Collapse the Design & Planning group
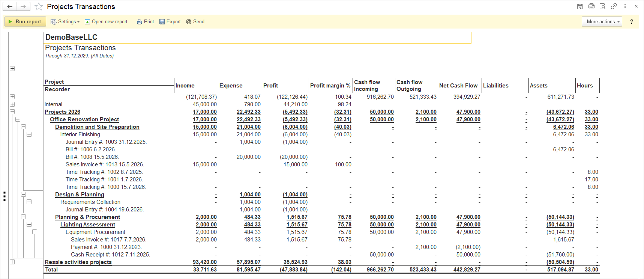Image resolution: width=644 pixels, height=279 pixels. click(23, 195)
